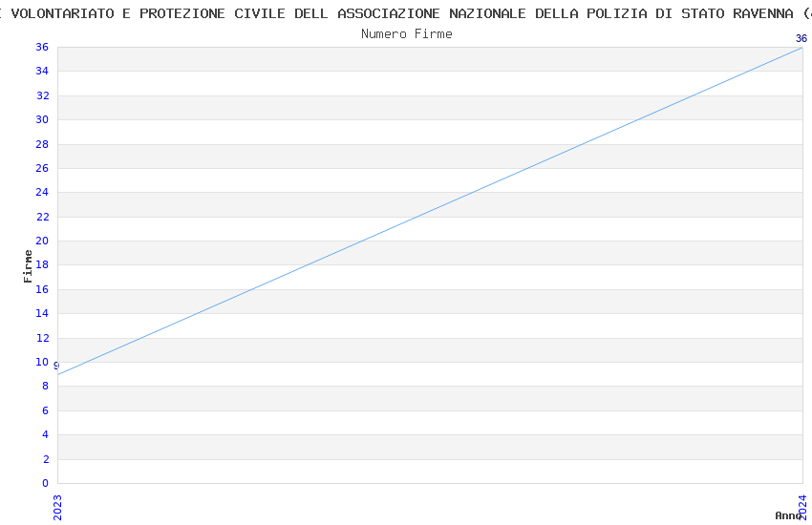Click the y-axis tick label 10
812x525 pixels.
(x=42, y=362)
